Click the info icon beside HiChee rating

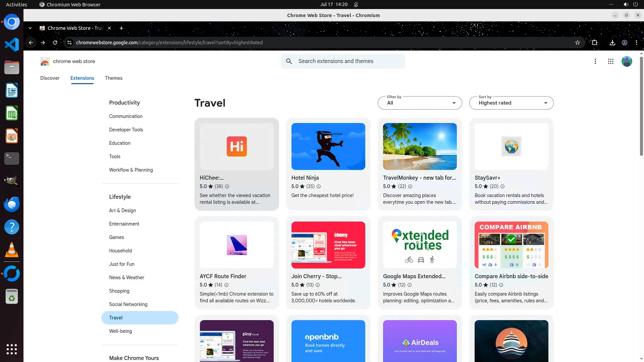click(227, 186)
